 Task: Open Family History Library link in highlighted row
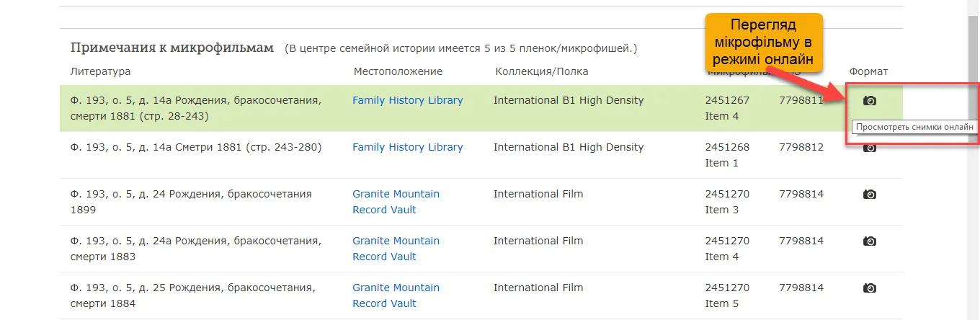[407, 101]
